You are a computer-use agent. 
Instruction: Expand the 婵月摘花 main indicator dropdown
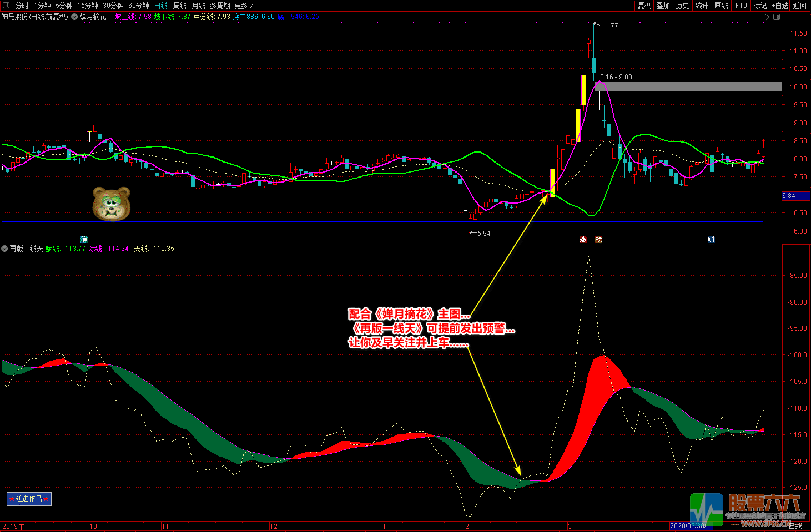(74, 17)
